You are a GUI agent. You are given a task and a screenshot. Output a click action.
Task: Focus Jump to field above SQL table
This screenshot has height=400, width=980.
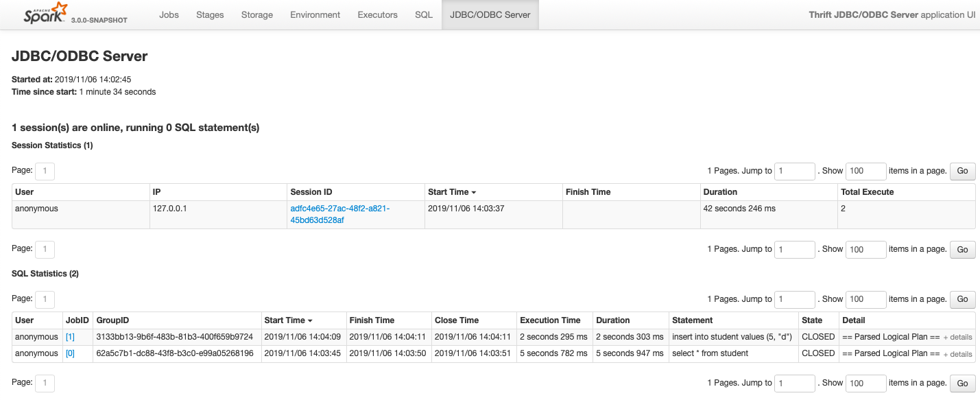(x=795, y=299)
